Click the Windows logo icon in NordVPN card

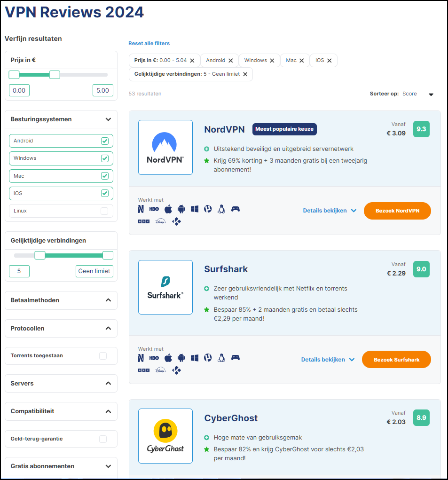coord(195,209)
